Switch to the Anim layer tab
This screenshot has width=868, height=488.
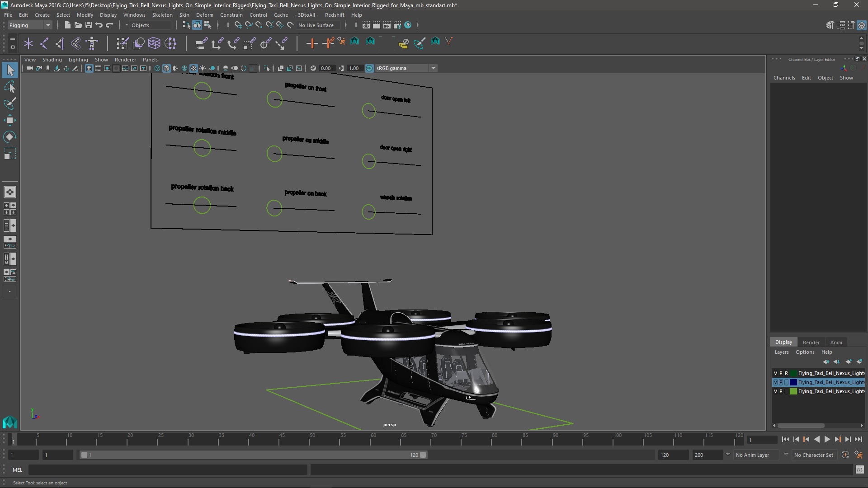click(x=836, y=343)
